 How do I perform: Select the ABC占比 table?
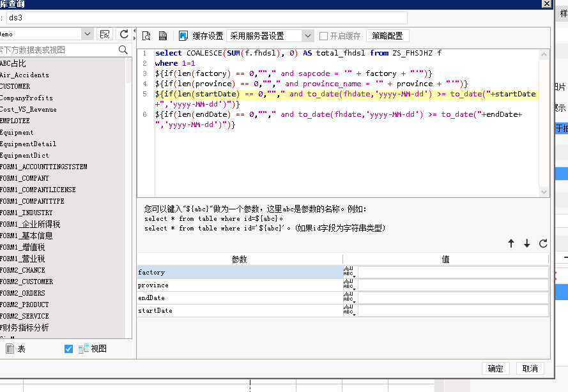[13, 63]
